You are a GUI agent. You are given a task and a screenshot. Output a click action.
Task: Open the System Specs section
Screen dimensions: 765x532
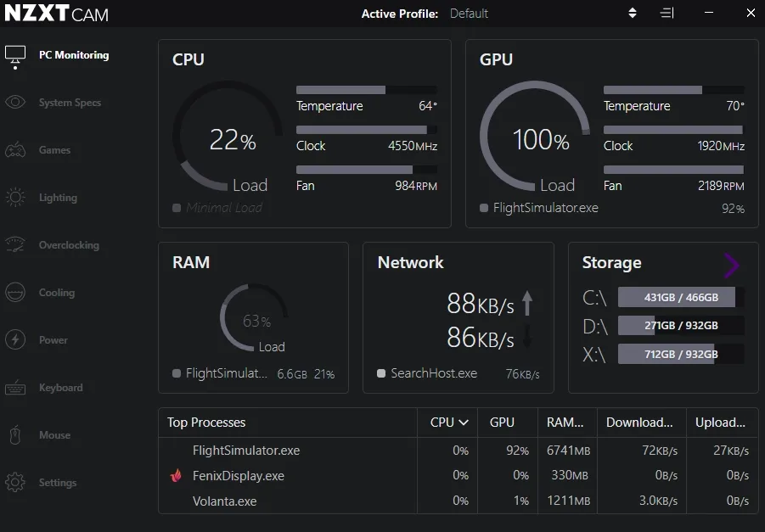(70, 103)
